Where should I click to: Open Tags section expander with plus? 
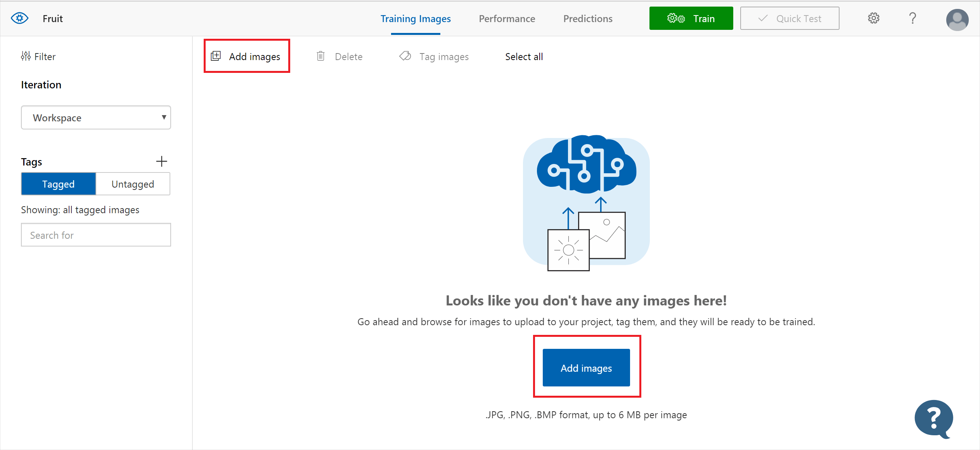(162, 162)
